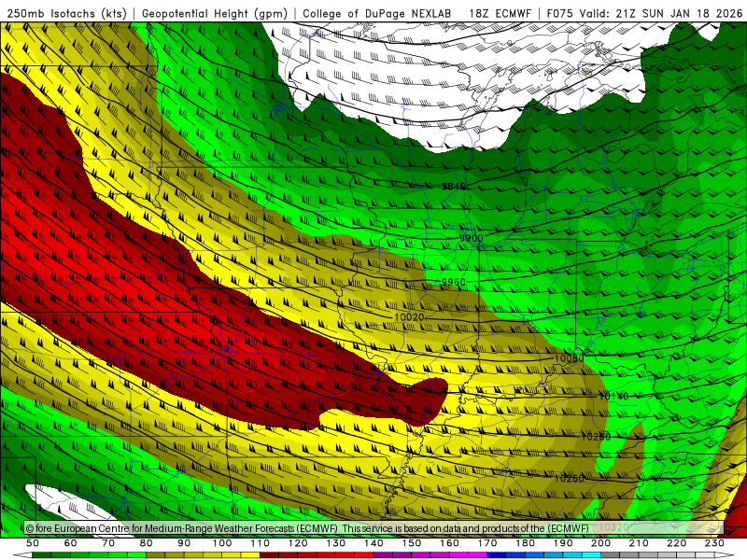Click the 150 value on color scale
This screenshot has height=560, width=747.
coord(412,543)
